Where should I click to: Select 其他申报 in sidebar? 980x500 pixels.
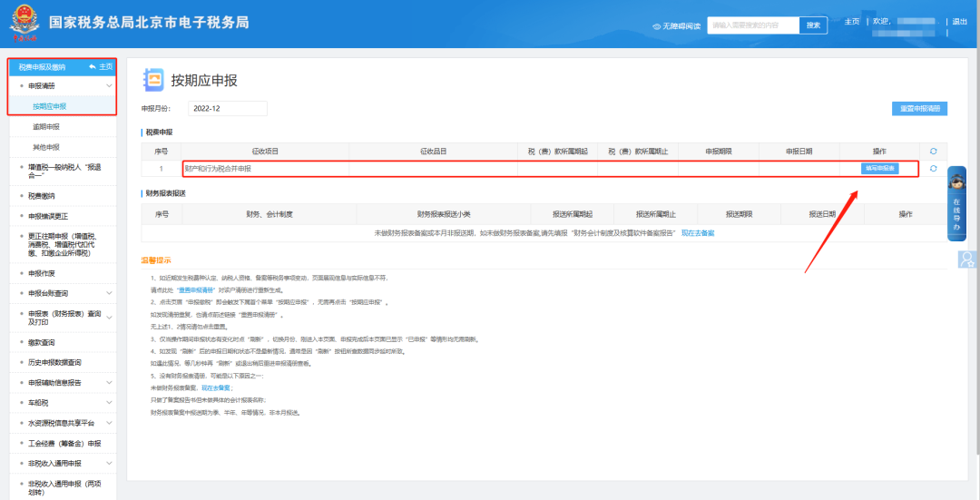click(46, 147)
